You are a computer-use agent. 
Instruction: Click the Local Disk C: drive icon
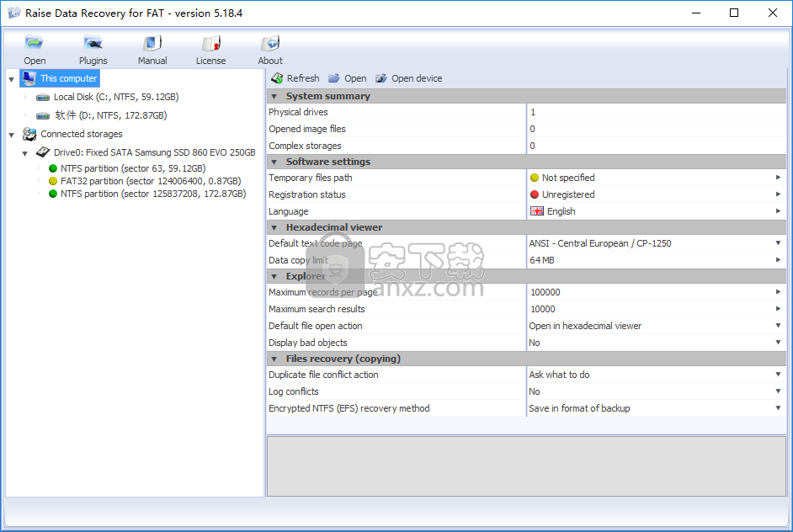pos(43,97)
